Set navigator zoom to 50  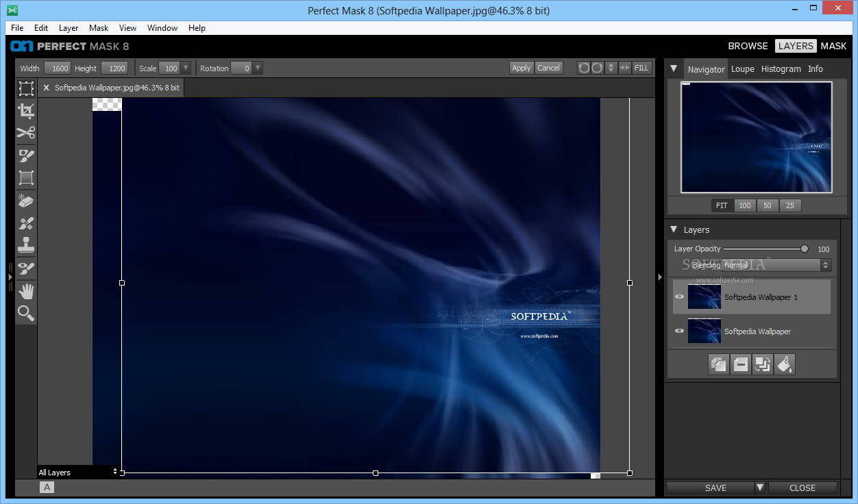[768, 205]
